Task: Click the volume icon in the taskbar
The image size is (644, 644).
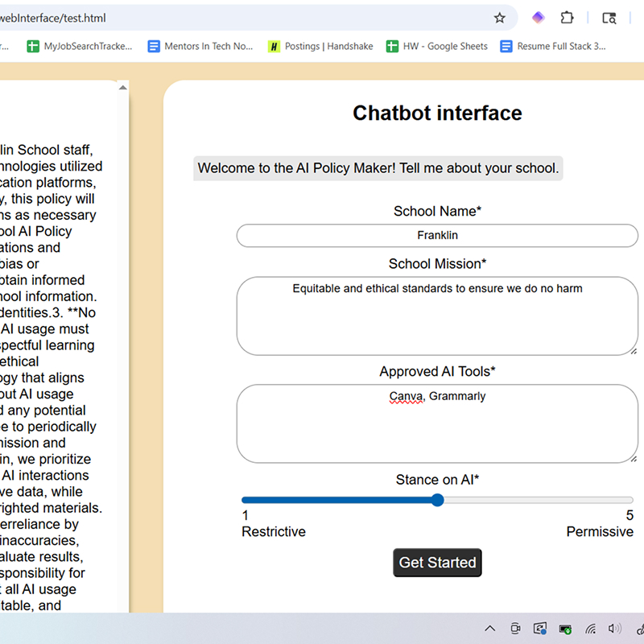Action: tap(615, 628)
